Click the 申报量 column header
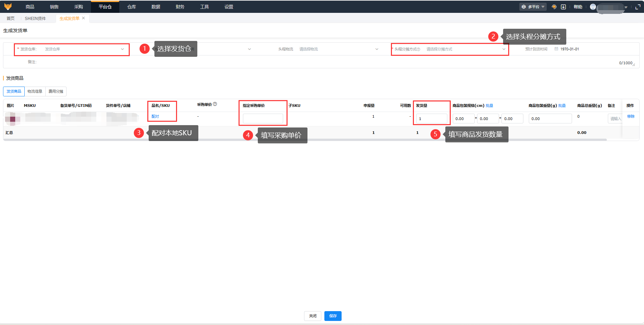The width and height of the screenshot is (644, 325). [x=369, y=106]
